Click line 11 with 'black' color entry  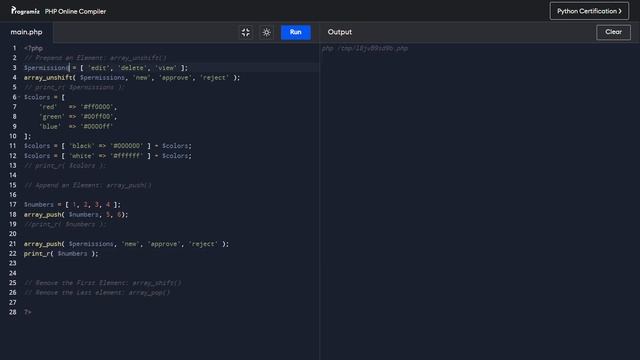tap(108, 146)
